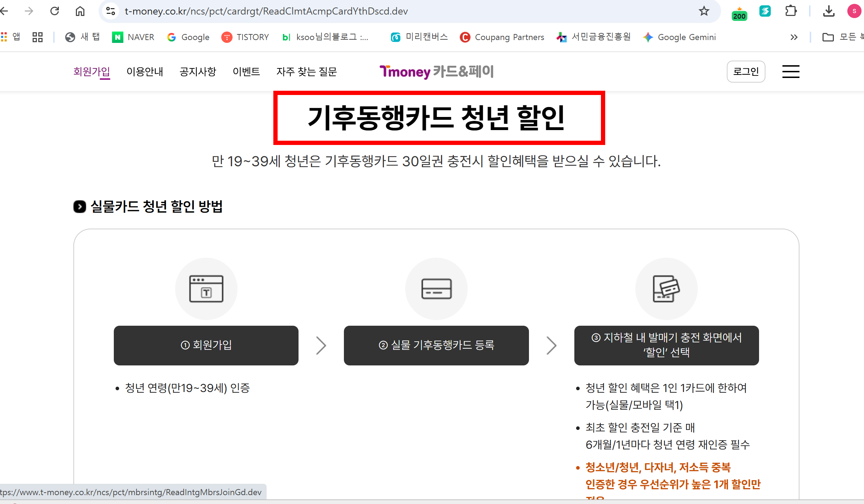Open the browser home page
Image resolution: width=864 pixels, height=504 pixels.
80,11
